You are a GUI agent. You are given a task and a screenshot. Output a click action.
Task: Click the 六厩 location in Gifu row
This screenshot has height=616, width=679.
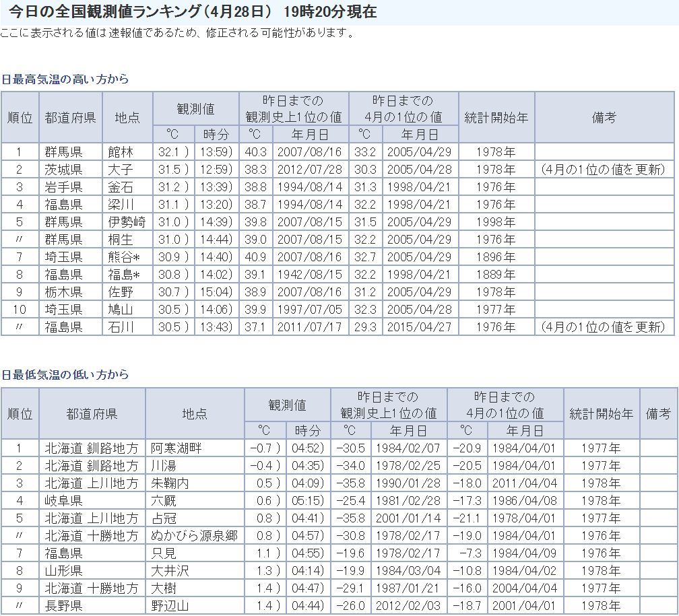164,501
